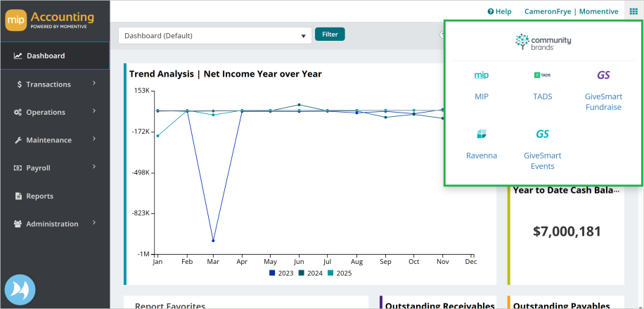Toggle the 2023 legend color swatch
Viewport: 644px width, 309px height.
272,273
